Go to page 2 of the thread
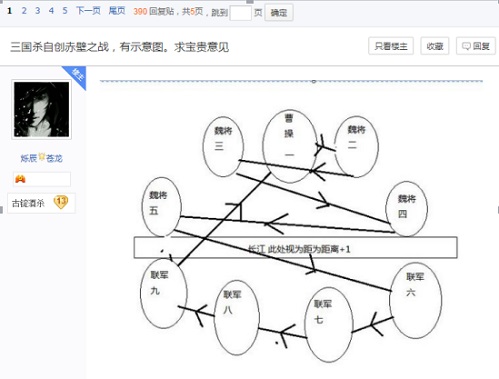 tap(24, 11)
